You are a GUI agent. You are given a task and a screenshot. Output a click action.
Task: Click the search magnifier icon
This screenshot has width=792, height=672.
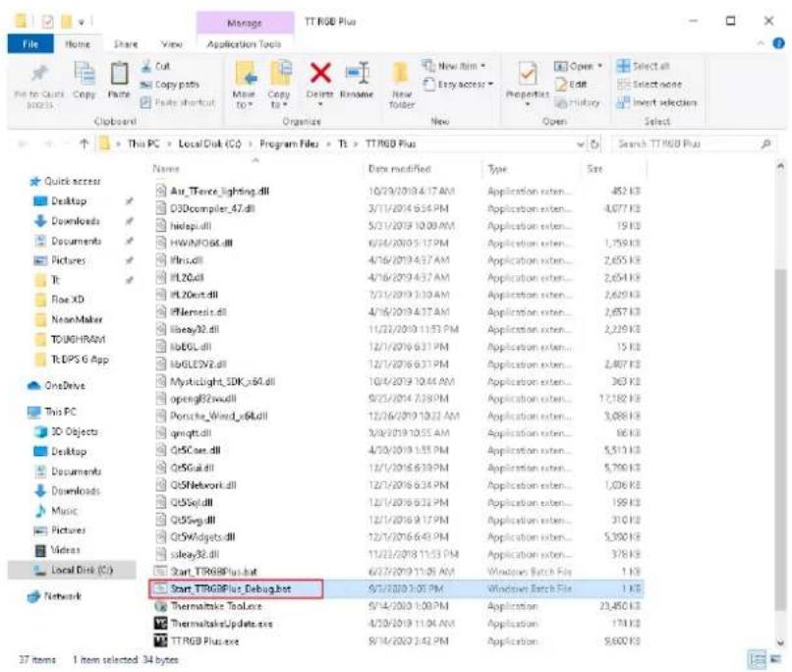[x=765, y=143]
